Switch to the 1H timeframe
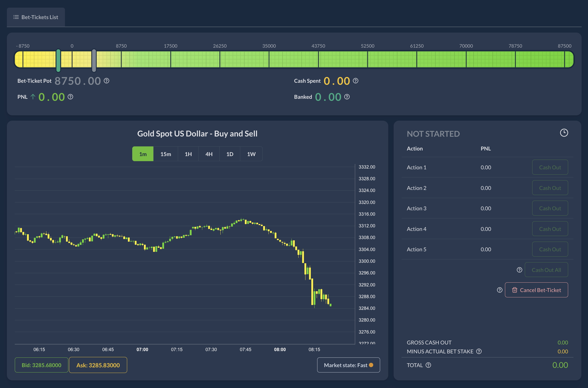Viewport: 588px width, 388px height. click(188, 154)
